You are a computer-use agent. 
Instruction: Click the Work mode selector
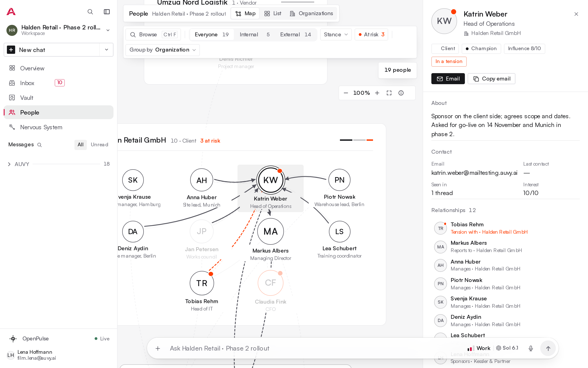point(479,348)
